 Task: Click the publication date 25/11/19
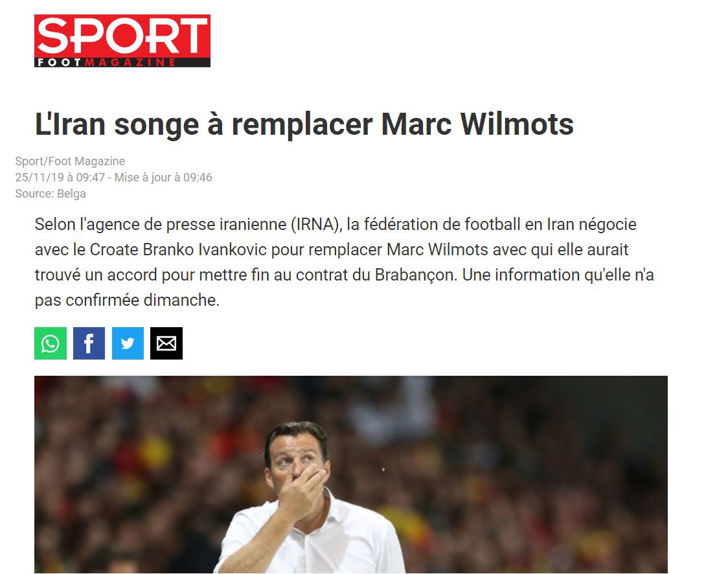(x=38, y=178)
